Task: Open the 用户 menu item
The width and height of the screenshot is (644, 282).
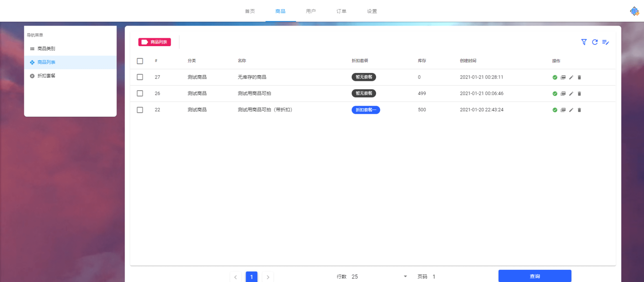Action: click(311, 11)
